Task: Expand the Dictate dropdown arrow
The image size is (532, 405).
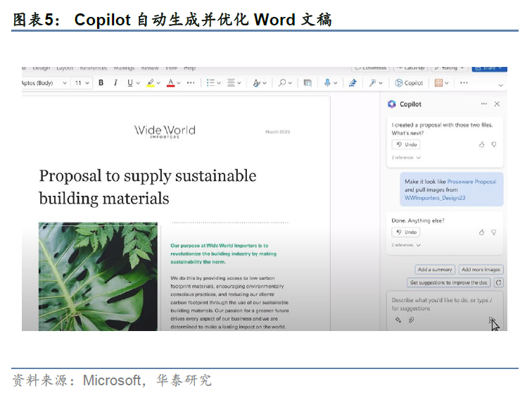Action: pos(335,83)
